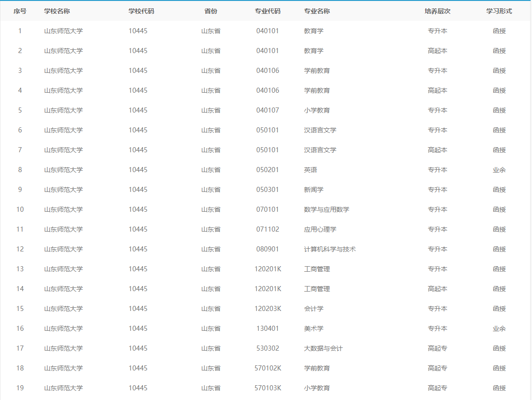
Task: Click 函授 in row 19
Action: pos(499,388)
